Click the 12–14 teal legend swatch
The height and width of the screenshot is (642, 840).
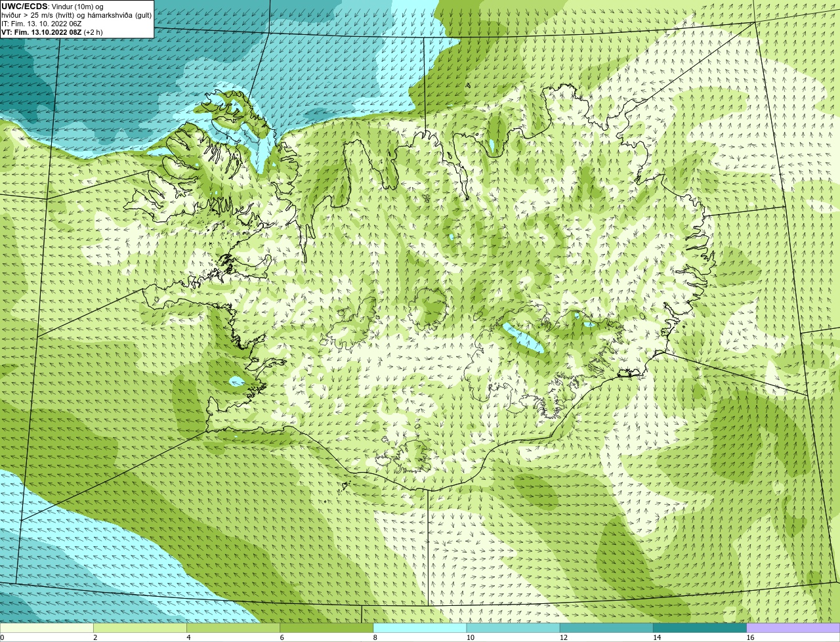[606, 628]
